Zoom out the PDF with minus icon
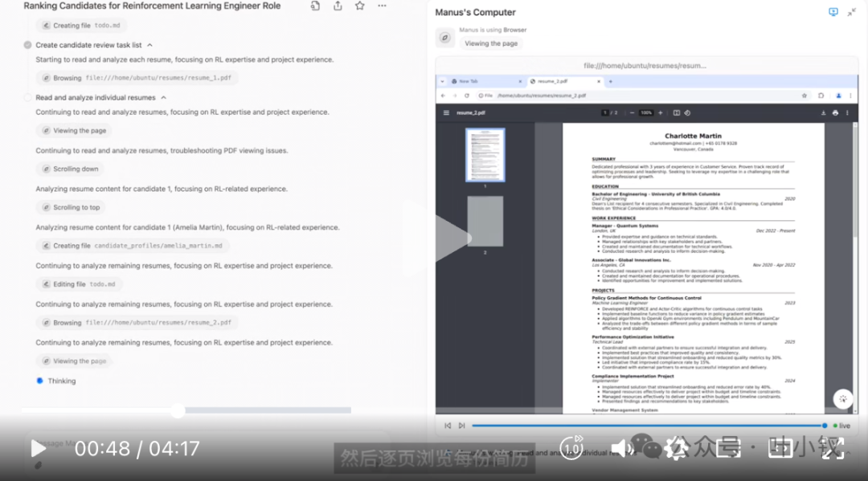 632,112
